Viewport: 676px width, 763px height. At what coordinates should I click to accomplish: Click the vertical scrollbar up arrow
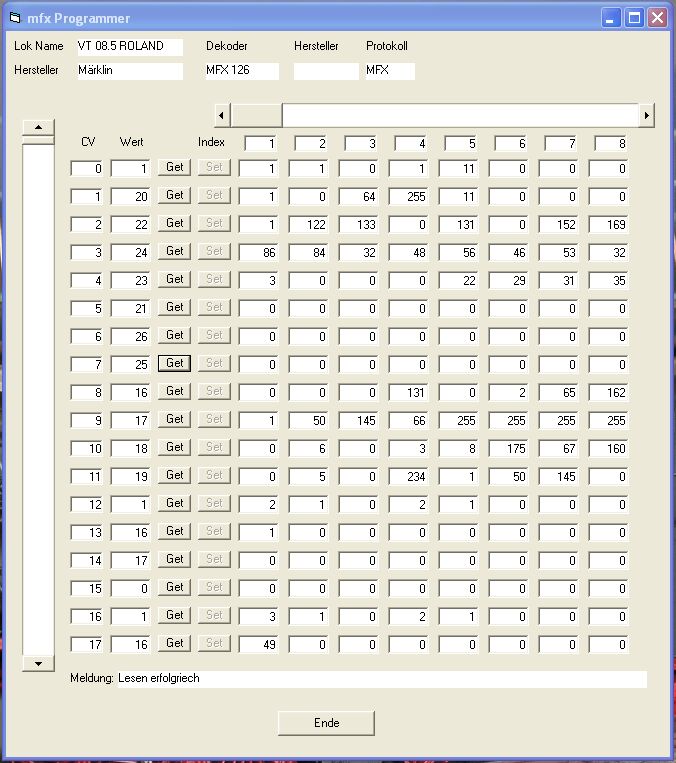point(38,127)
